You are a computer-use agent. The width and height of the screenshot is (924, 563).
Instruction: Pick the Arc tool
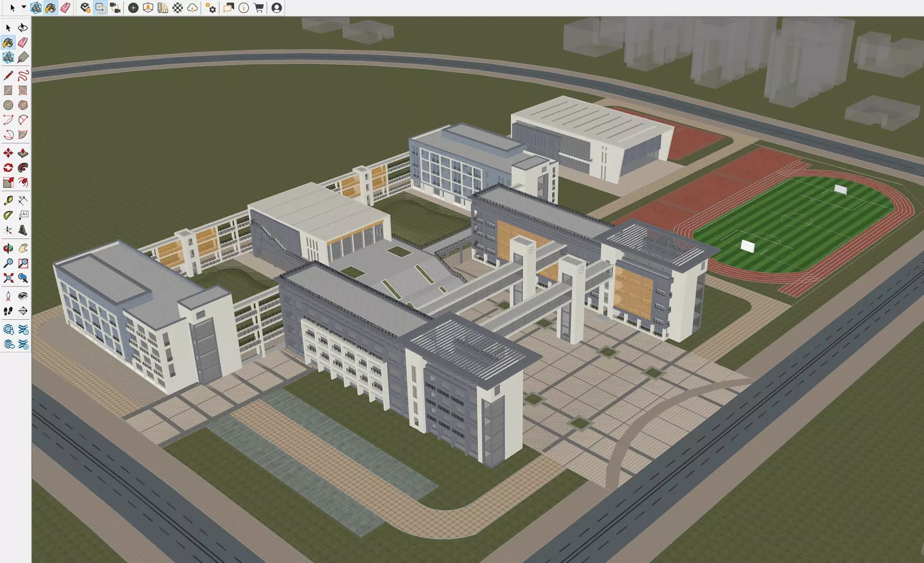coord(8,120)
